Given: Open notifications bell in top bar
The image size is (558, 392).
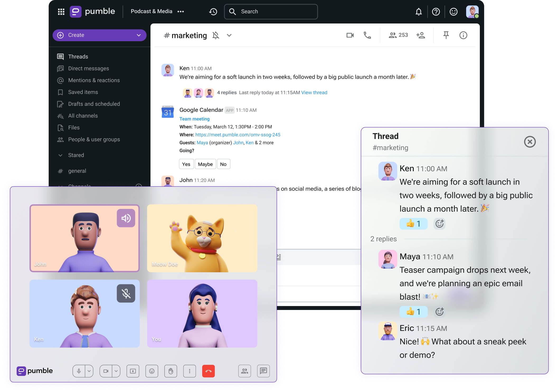Looking at the screenshot, I should [x=419, y=12].
